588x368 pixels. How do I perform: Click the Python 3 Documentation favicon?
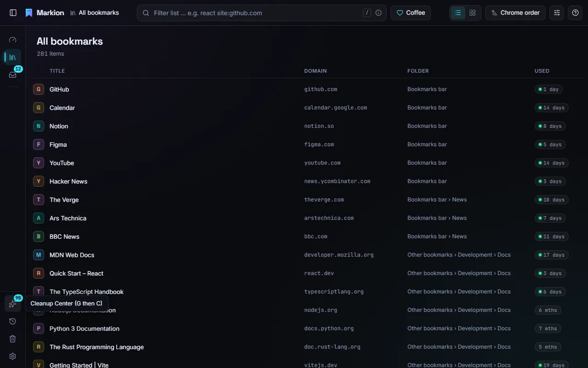click(x=39, y=328)
